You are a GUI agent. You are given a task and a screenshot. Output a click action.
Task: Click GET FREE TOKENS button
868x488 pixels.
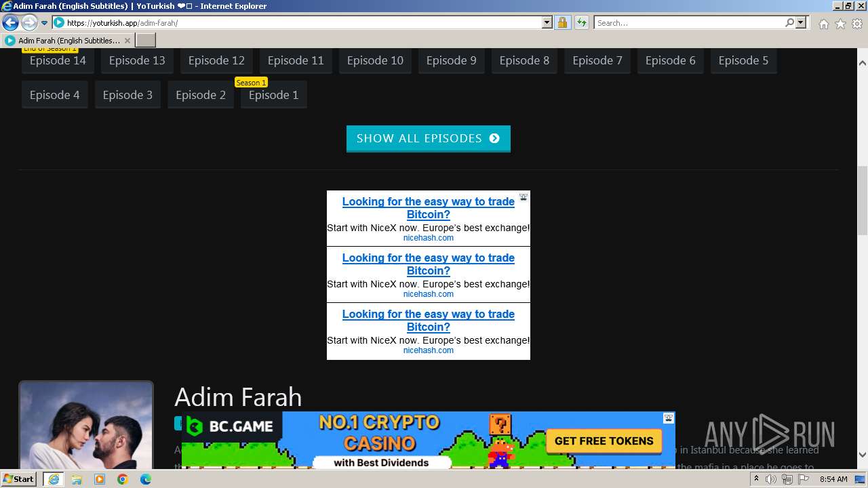(604, 441)
